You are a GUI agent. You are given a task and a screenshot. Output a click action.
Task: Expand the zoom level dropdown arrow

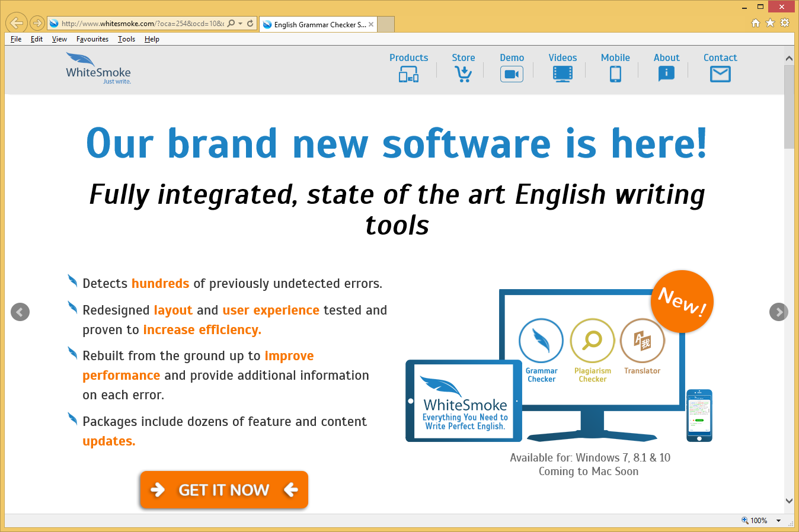[778, 521]
